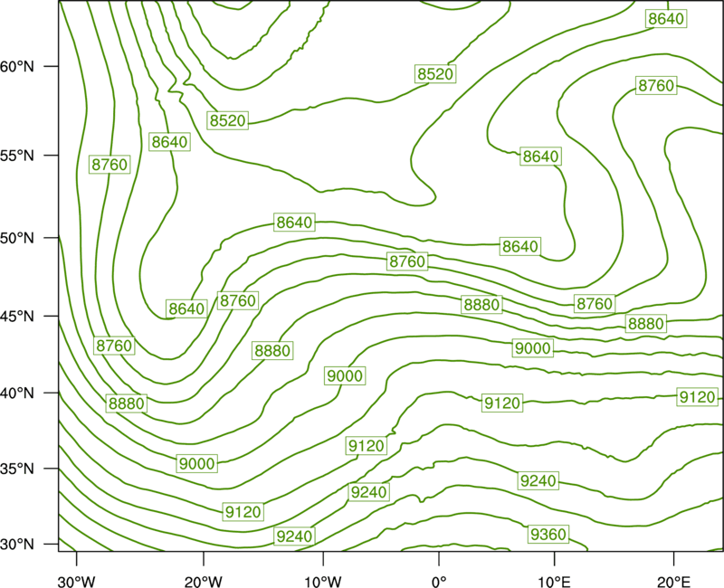Click the 35°N latitude axis label
724x588 pixels.
[x=17, y=469]
